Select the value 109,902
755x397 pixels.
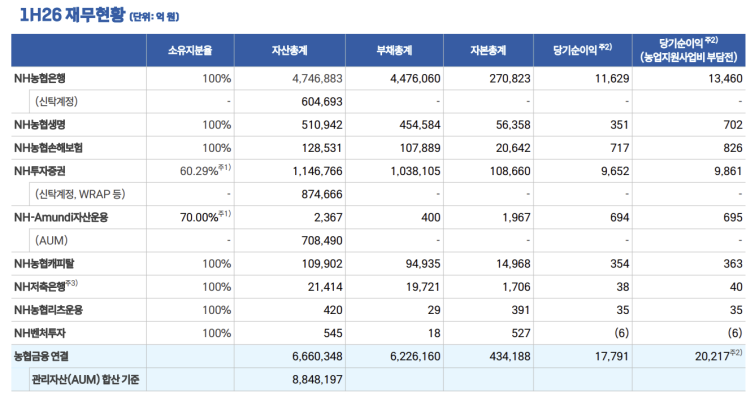322,264
